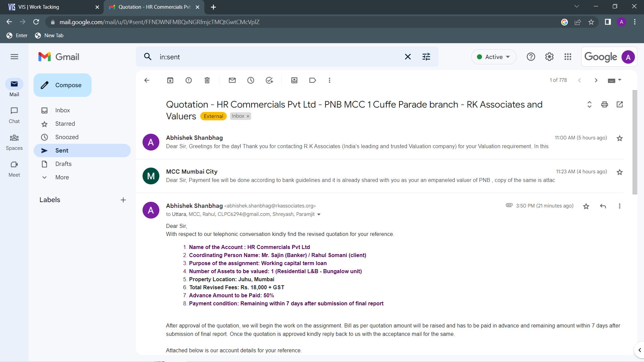Open the Labels tag button
Screen dimensions: 644x362
(312, 80)
